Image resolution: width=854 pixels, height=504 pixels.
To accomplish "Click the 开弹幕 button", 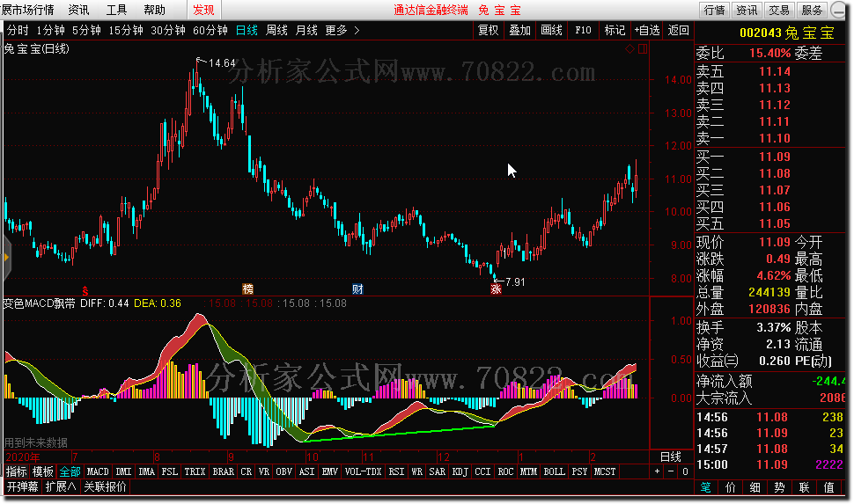I will pos(22,486).
